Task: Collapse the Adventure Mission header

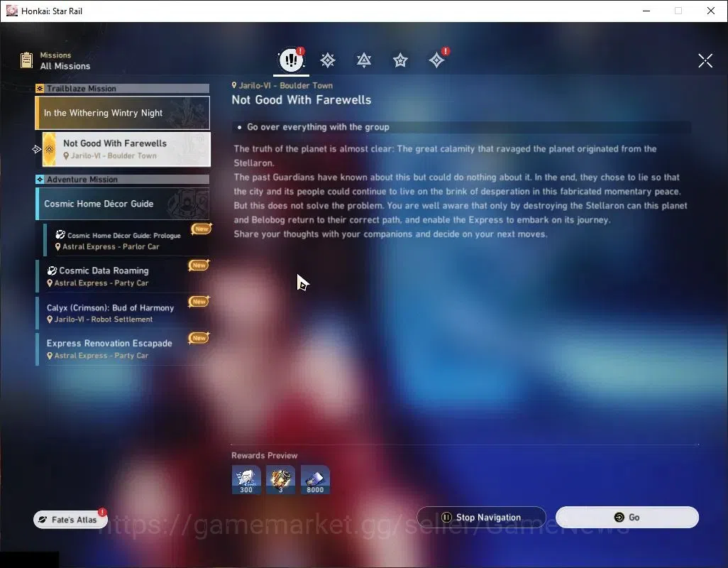Action: point(123,179)
